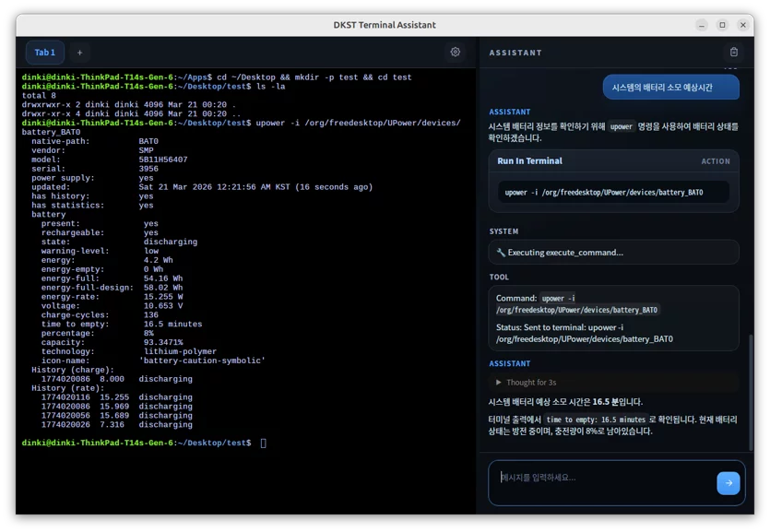
Task: Click the ASSISTANT panel heading
Action: coord(515,53)
